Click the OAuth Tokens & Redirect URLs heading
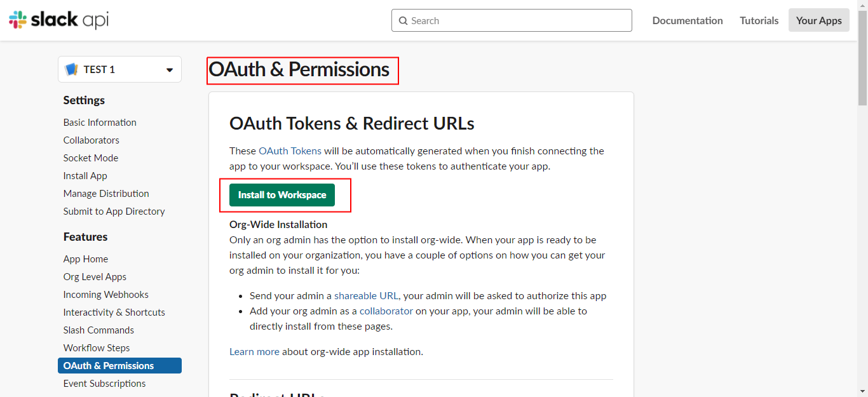The height and width of the screenshot is (397, 868). [352, 123]
